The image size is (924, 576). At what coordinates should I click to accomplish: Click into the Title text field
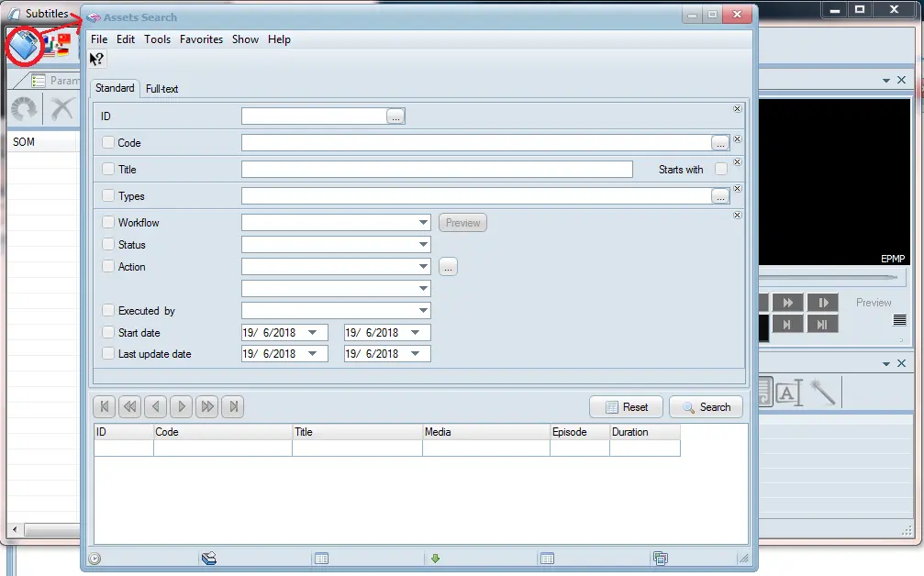point(436,170)
